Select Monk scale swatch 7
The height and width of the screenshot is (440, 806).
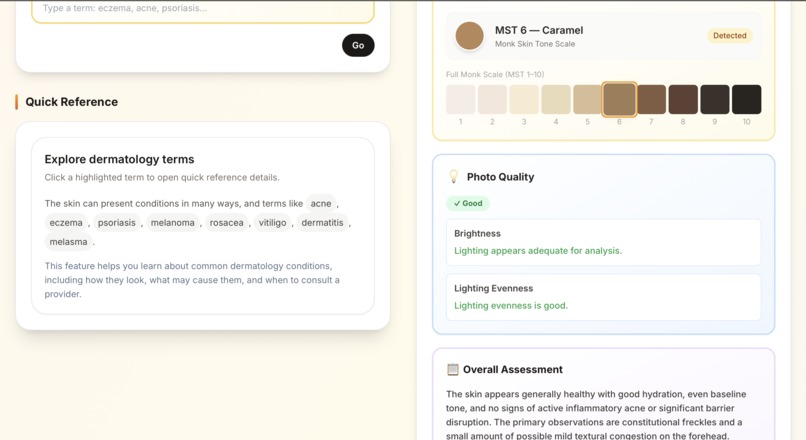pyautogui.click(x=651, y=99)
